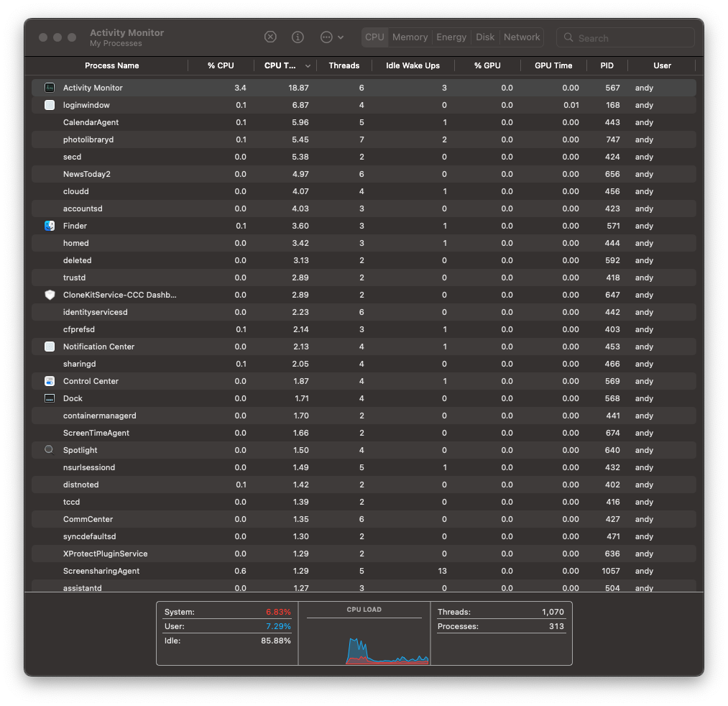728x706 pixels.
Task: Sort by the User column header
Action: click(x=662, y=65)
